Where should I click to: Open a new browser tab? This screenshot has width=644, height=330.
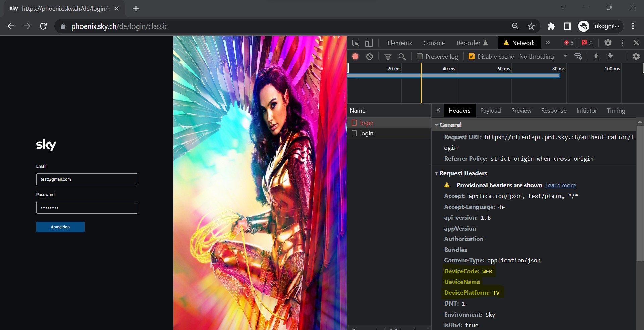[x=136, y=9]
